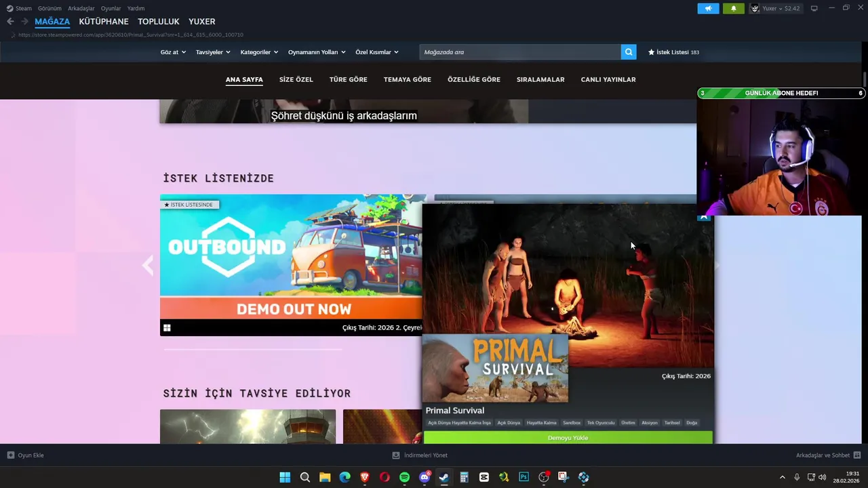Image resolution: width=868 pixels, height=488 pixels.
Task: Open the Snipping Tool taskbar icon
Action: point(563,477)
